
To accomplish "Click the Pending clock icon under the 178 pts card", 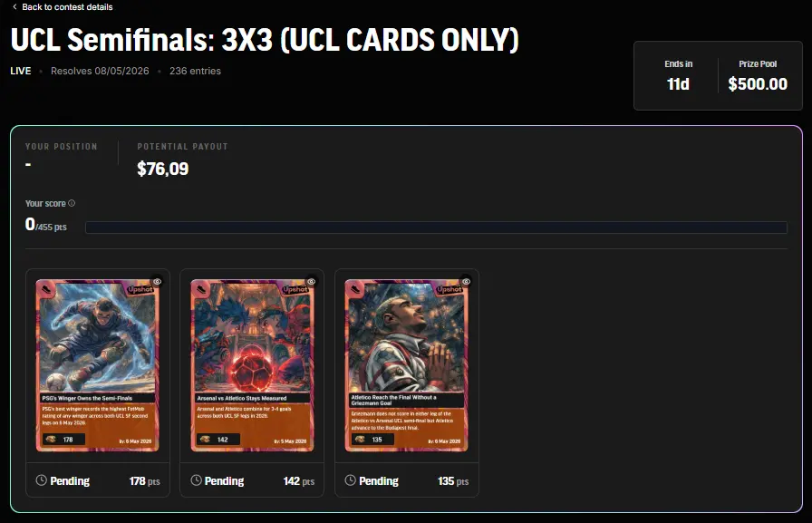I will pos(42,480).
